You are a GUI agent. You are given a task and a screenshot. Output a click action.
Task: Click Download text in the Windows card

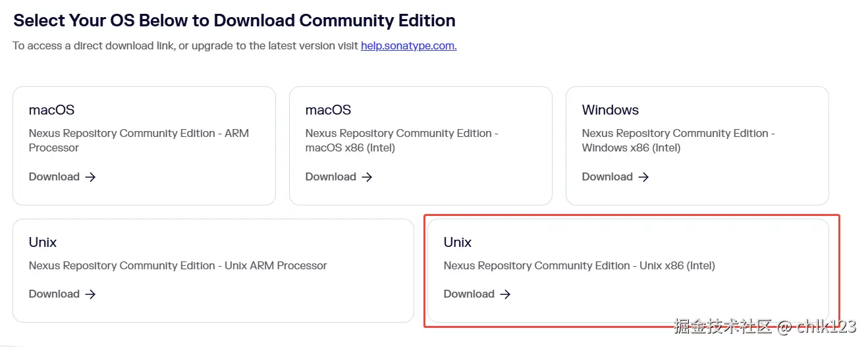click(x=607, y=177)
